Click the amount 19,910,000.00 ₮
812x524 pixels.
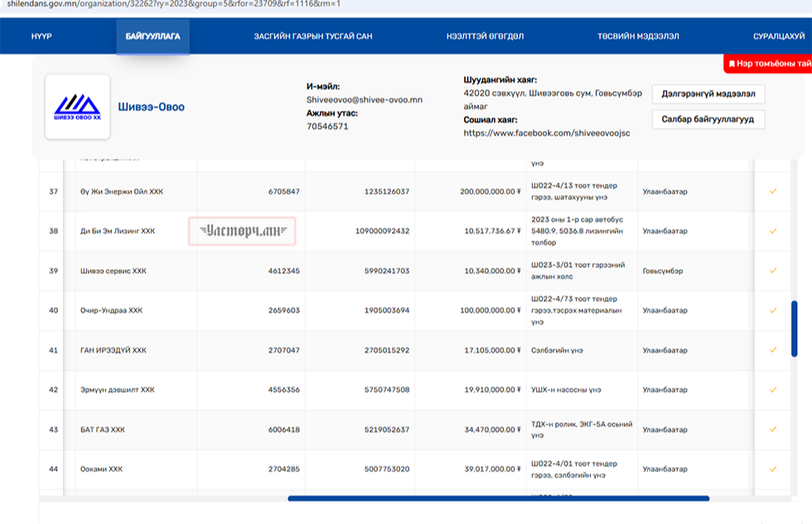pos(492,390)
